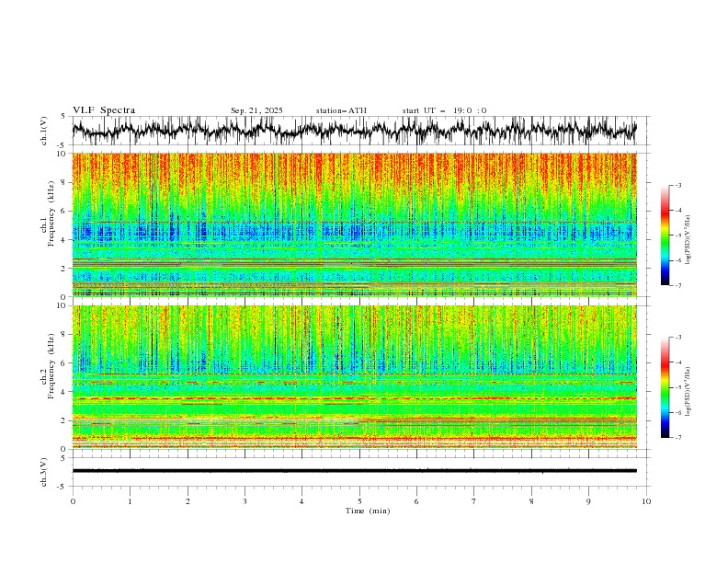Click the date 'Sep. 21, 2025'

tap(256, 110)
